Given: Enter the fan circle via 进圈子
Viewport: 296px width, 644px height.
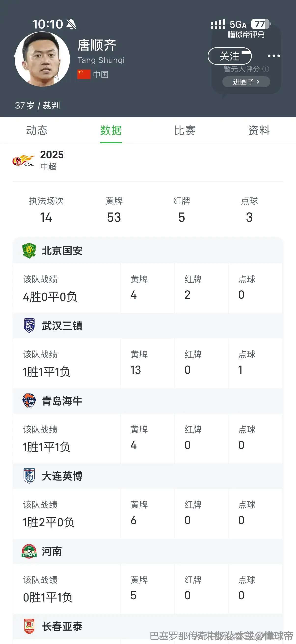Looking at the screenshot, I should pos(246,82).
